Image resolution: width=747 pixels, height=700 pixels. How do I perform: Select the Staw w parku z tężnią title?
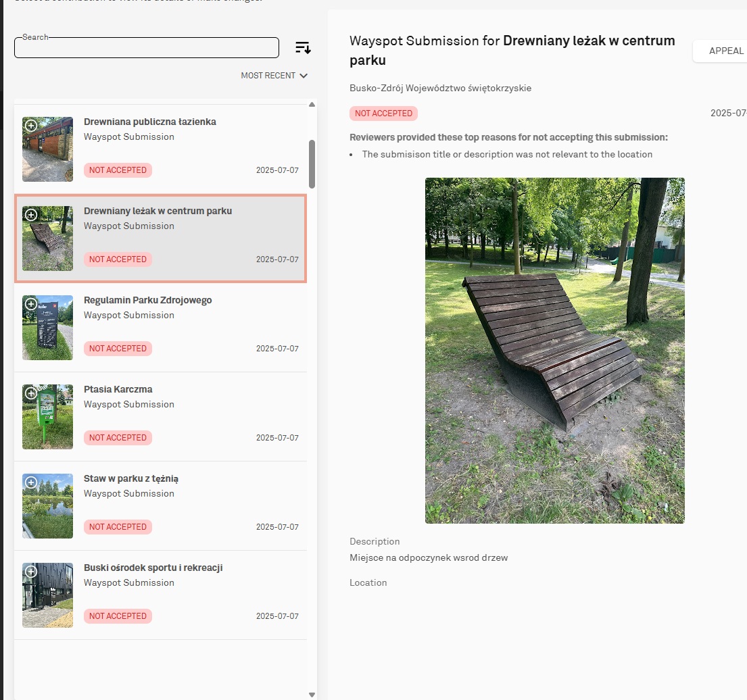tap(131, 478)
